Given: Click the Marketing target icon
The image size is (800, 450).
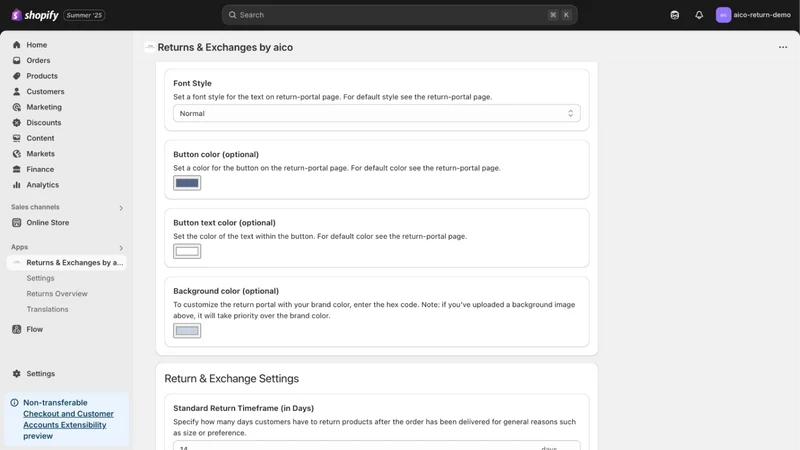Looking at the screenshot, I should [x=16, y=107].
